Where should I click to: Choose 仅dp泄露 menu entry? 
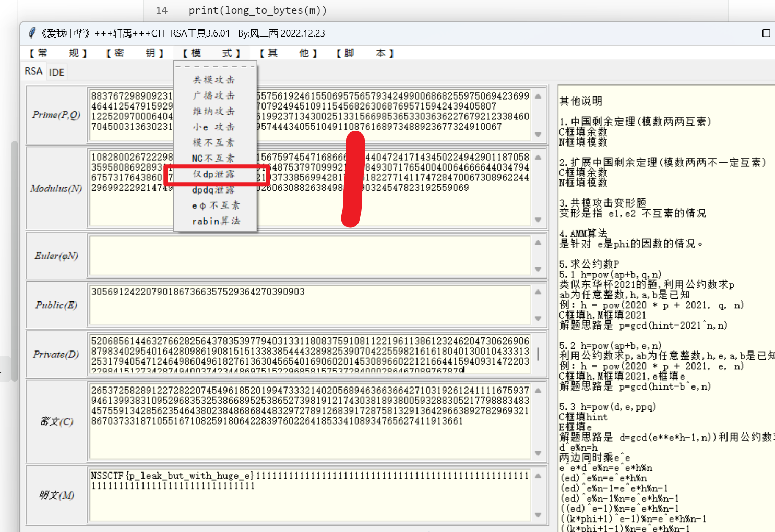[214, 174]
